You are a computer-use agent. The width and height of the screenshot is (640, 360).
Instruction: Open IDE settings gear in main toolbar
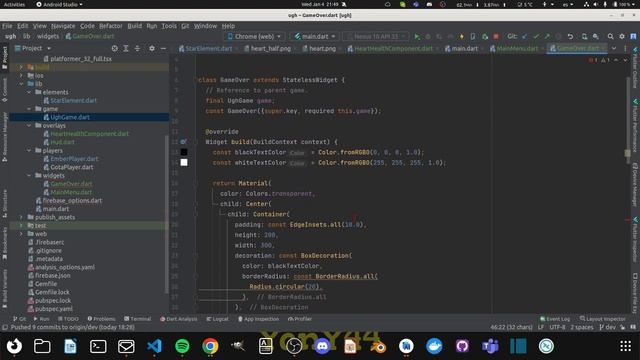622,36
